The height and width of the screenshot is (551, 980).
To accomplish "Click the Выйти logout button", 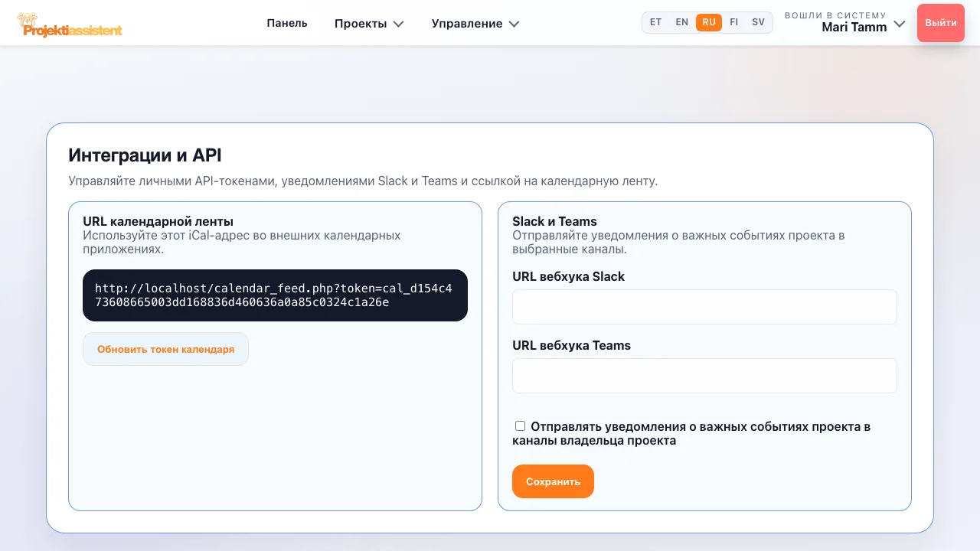I will tap(941, 23).
